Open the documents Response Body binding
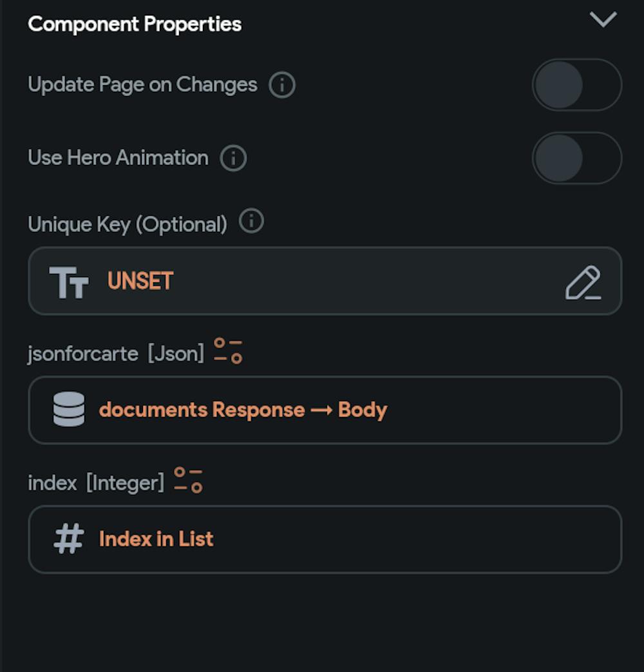This screenshot has height=672, width=644. pos(243,410)
